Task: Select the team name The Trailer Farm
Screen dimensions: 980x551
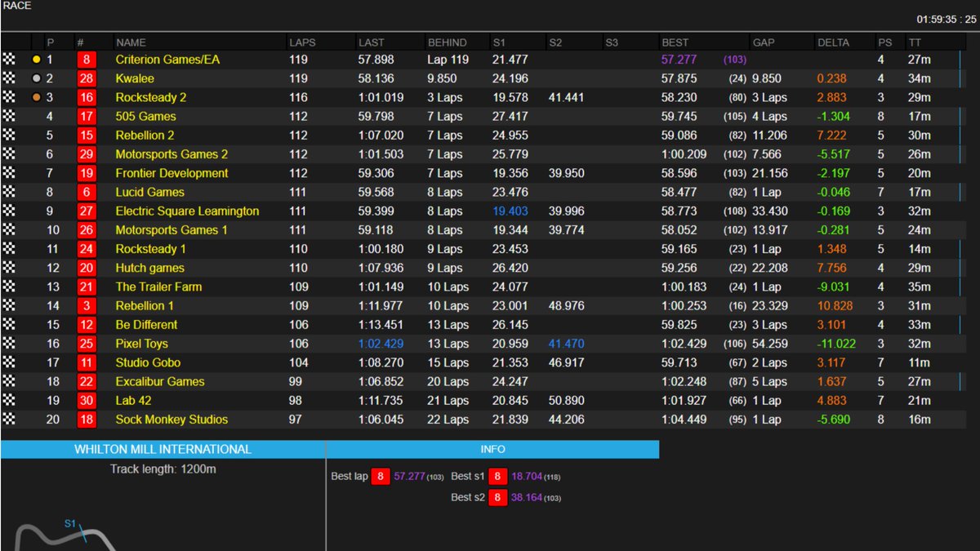Action: 158,287
